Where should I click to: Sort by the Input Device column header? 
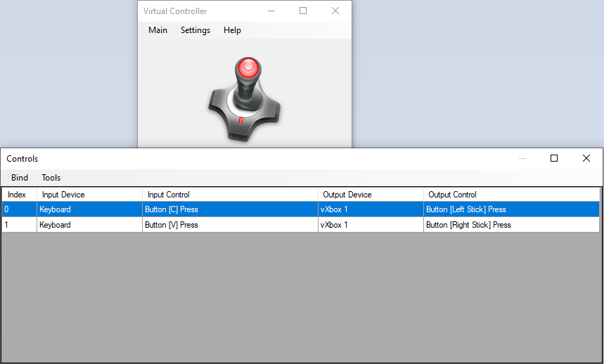coord(89,195)
